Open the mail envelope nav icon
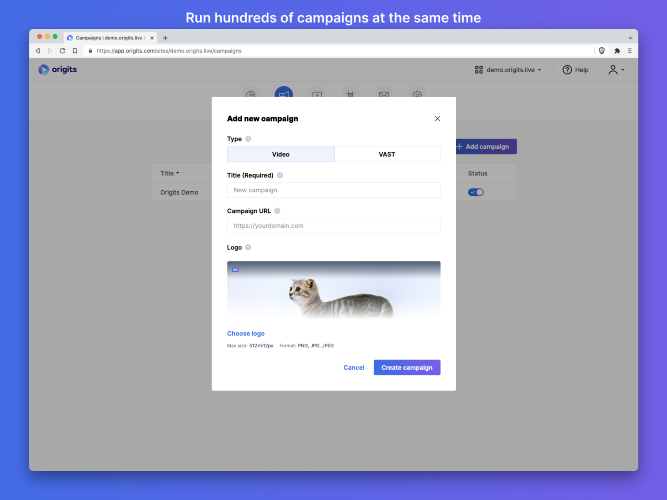This screenshot has height=500, width=667. click(384, 94)
